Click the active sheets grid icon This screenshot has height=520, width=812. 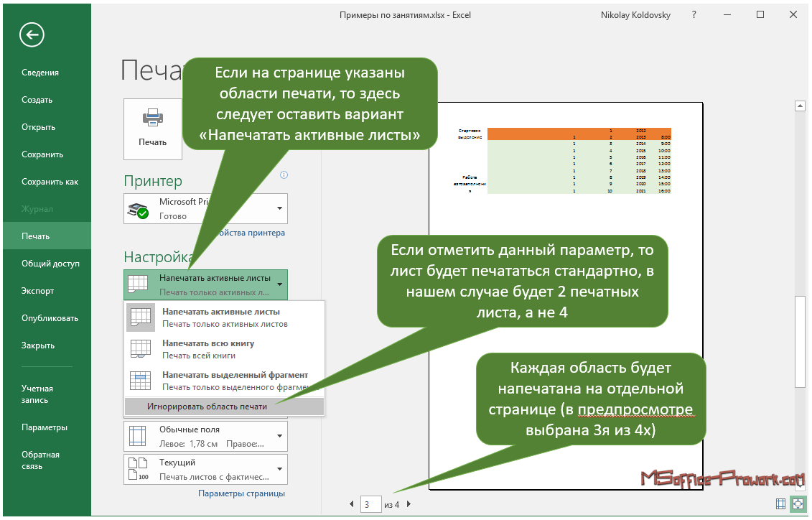click(x=138, y=284)
